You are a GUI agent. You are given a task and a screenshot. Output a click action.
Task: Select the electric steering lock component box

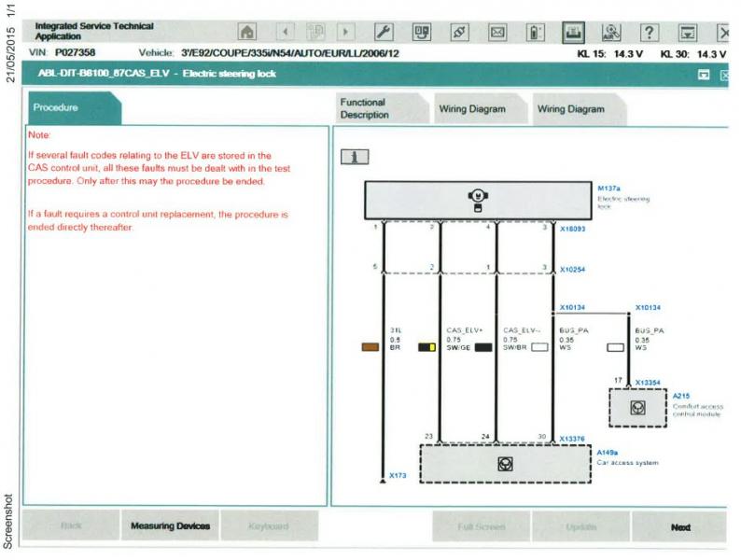coord(476,200)
